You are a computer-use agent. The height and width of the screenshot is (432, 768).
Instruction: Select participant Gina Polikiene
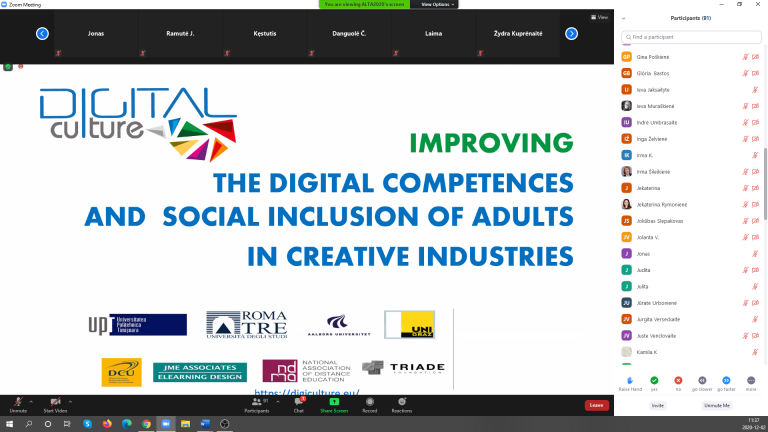pyautogui.click(x=691, y=57)
